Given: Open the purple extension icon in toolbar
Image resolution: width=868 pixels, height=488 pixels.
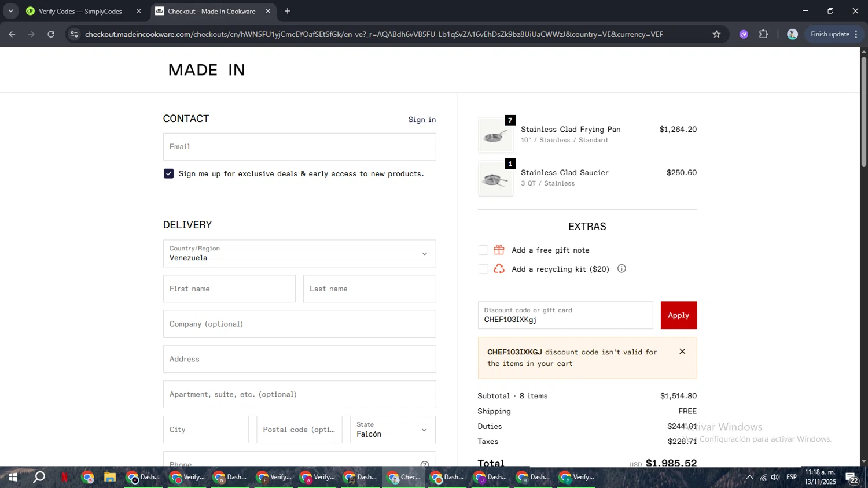Looking at the screenshot, I should (x=744, y=34).
